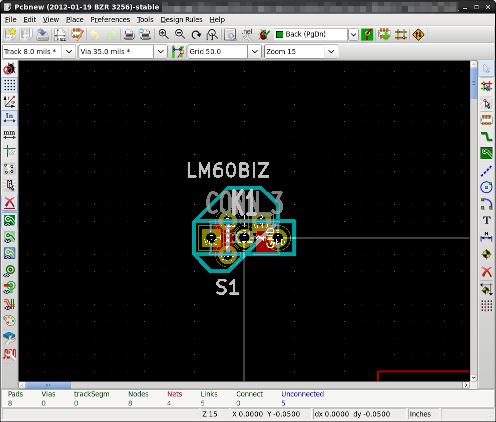The height and width of the screenshot is (422, 496).
Task: Switch units to millimeters
Action: click(x=9, y=135)
